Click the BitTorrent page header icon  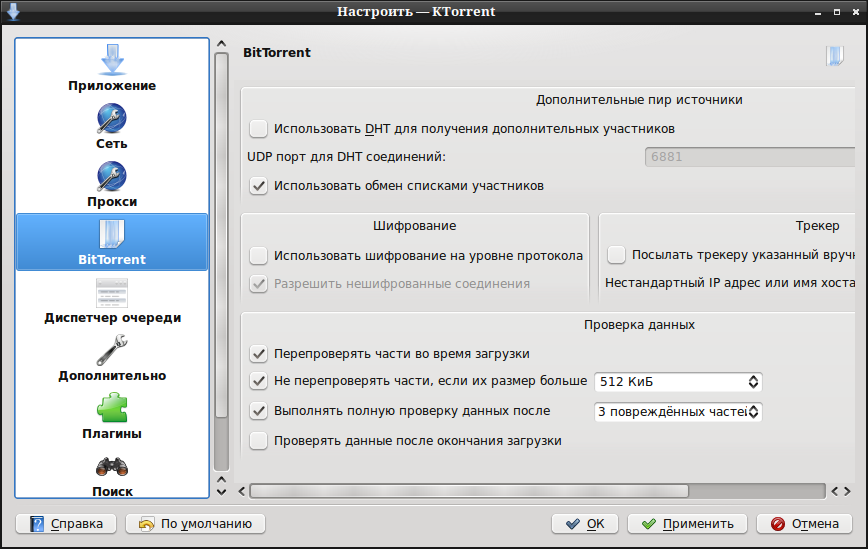(835, 55)
